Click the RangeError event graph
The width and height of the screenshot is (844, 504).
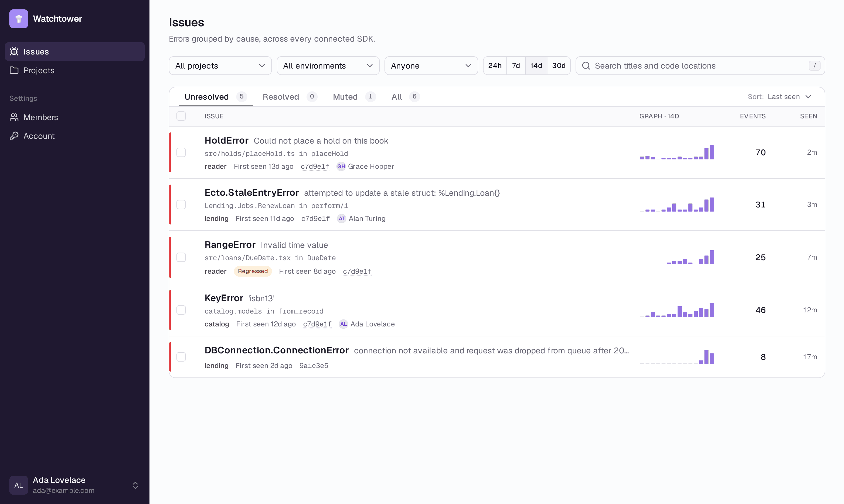tap(677, 257)
